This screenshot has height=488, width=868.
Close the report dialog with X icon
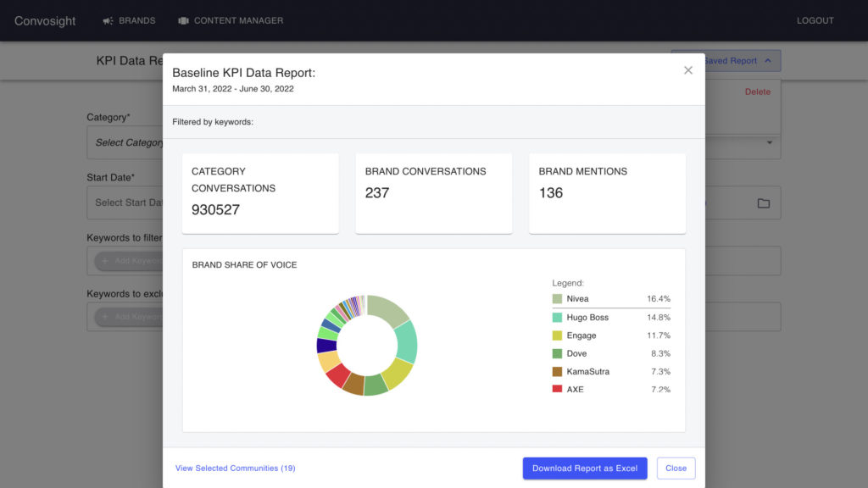click(688, 70)
